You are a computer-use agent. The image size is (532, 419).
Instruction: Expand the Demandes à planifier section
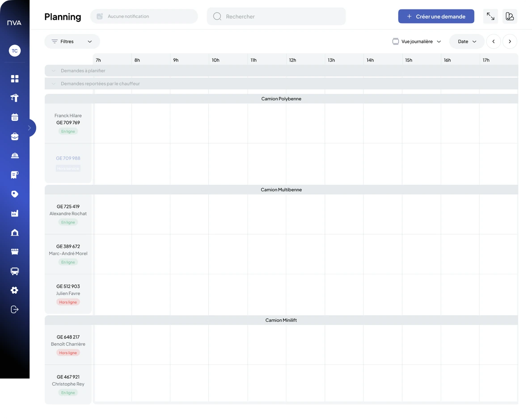click(x=281, y=71)
